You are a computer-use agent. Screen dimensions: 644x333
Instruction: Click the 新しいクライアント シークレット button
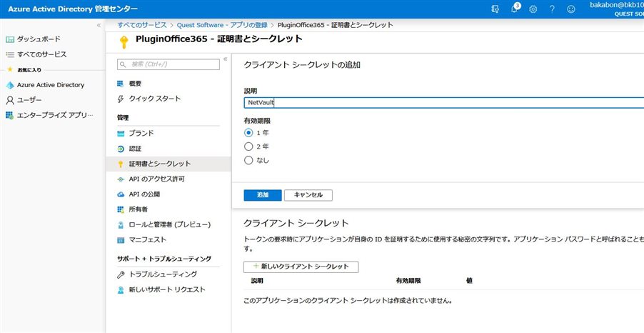pyautogui.click(x=301, y=267)
